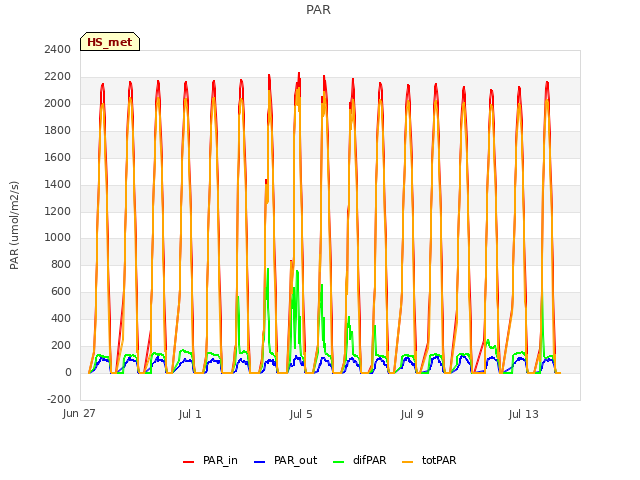
Task: Click the Jun 27 x-axis label
Action: tap(79, 414)
